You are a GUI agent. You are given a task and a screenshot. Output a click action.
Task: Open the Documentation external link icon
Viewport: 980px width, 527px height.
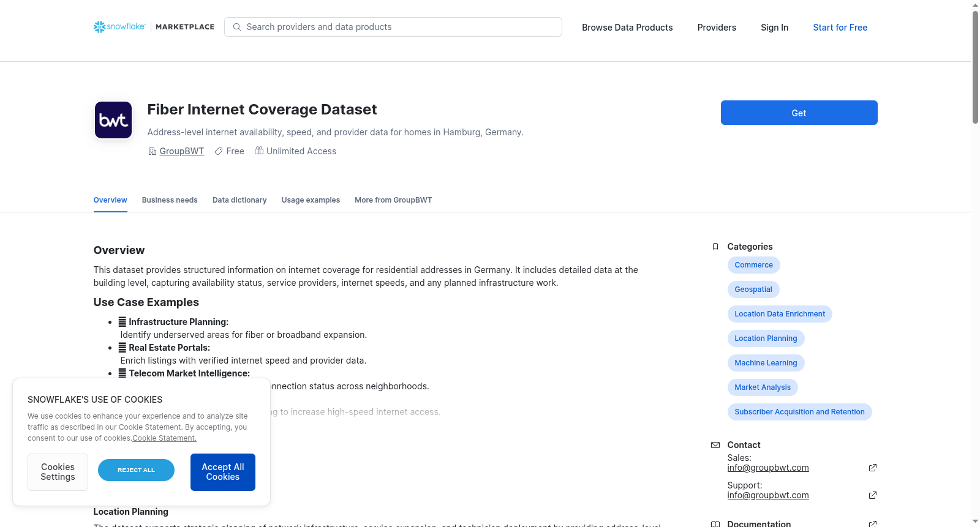tap(873, 524)
